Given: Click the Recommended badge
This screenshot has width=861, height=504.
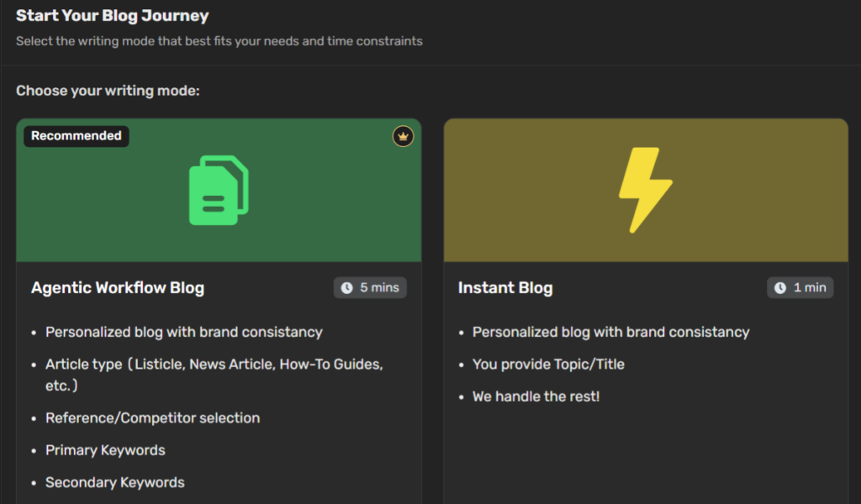Looking at the screenshot, I should pos(76,136).
